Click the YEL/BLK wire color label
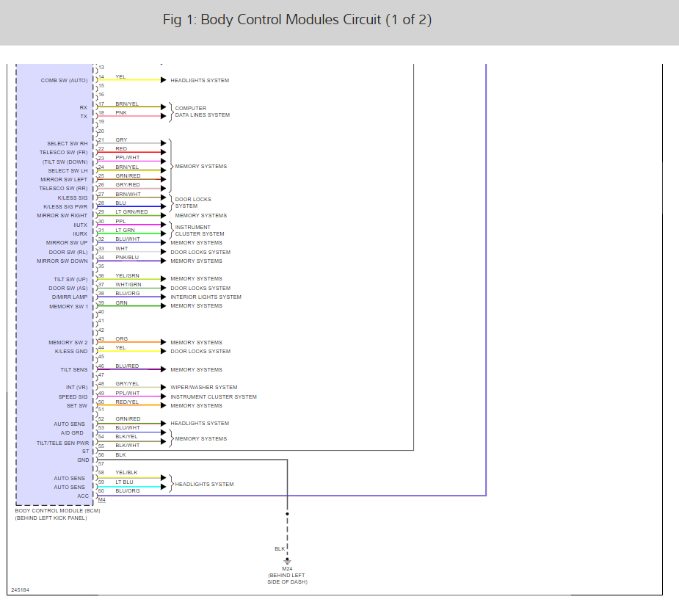Image resolution: width=679 pixels, height=616 pixels. point(126,473)
